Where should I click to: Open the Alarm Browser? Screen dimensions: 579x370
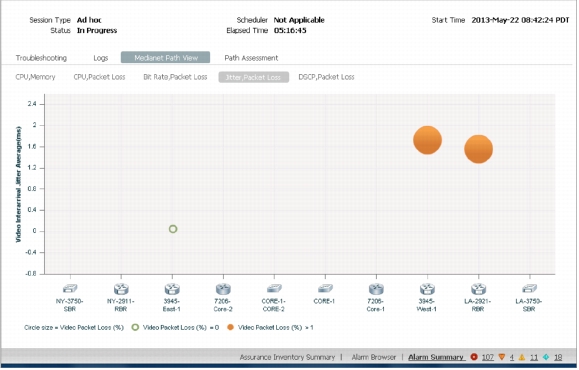(x=373, y=357)
